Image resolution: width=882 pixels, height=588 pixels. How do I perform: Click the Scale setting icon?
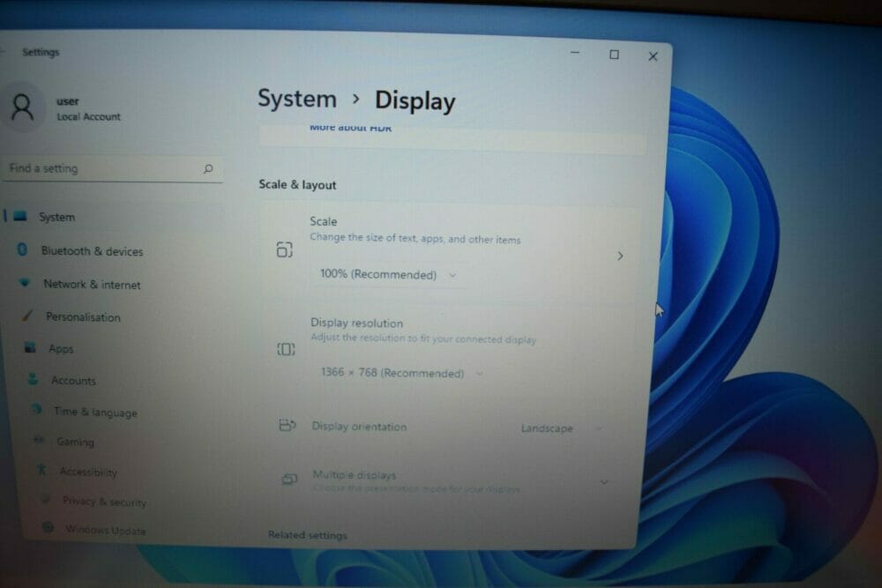pyautogui.click(x=285, y=249)
